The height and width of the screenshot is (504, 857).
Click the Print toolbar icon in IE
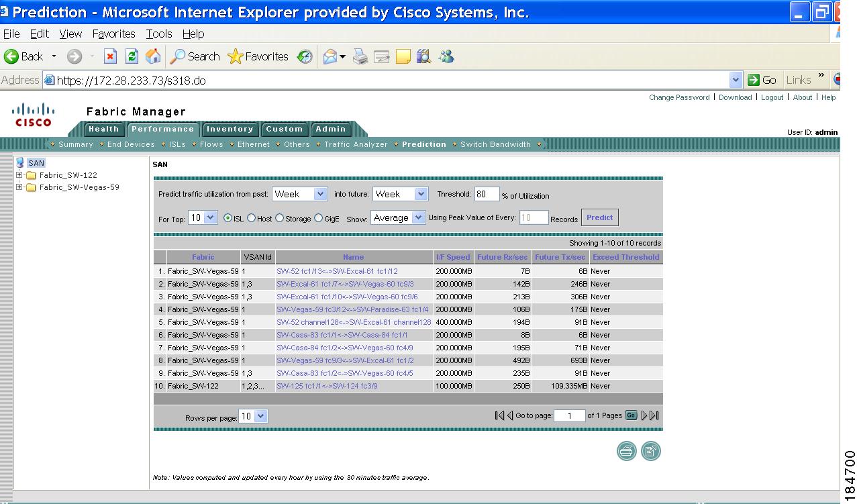(360, 57)
